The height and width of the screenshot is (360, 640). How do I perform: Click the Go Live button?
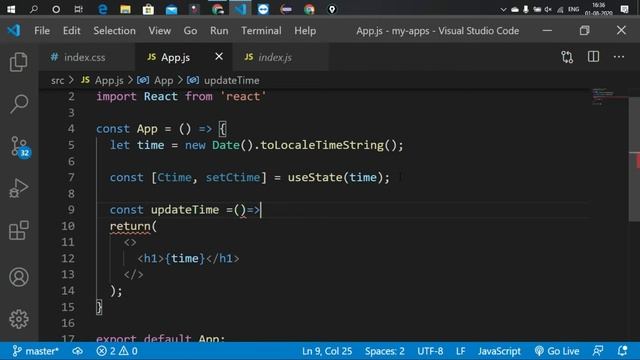pyautogui.click(x=557, y=351)
